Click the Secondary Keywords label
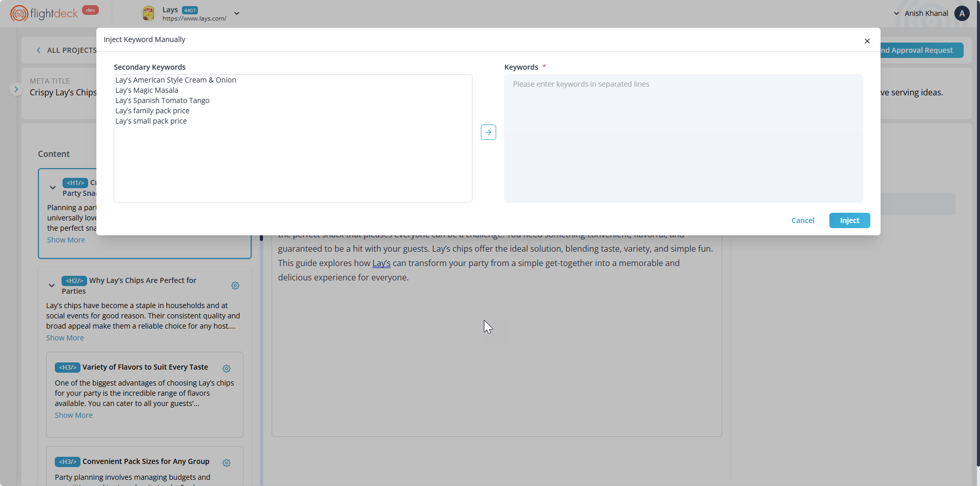980x486 pixels. coord(150,67)
